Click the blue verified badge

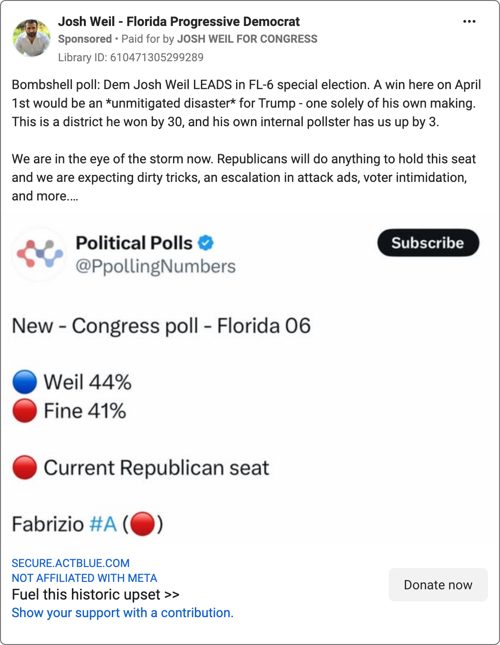coord(206,243)
